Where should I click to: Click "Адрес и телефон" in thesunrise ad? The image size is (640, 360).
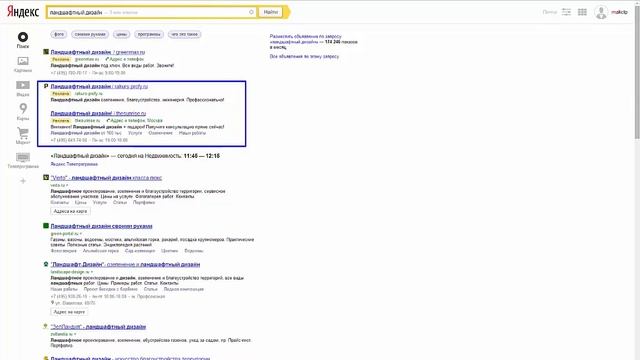click(128, 120)
